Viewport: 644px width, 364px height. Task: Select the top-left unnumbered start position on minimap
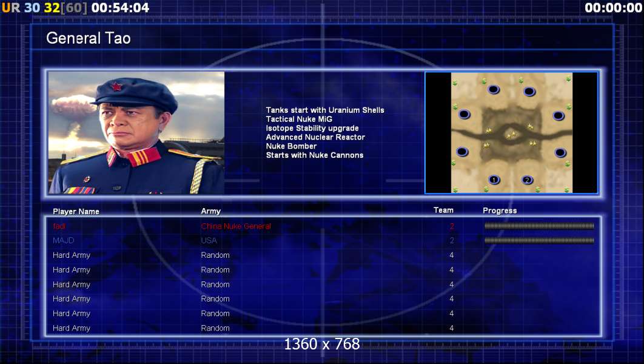click(x=494, y=89)
